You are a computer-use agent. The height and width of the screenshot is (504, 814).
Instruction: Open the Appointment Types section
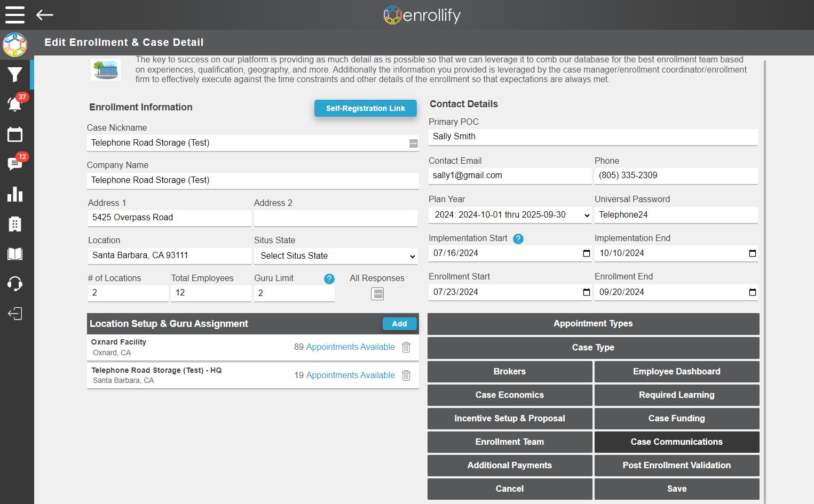coord(594,324)
